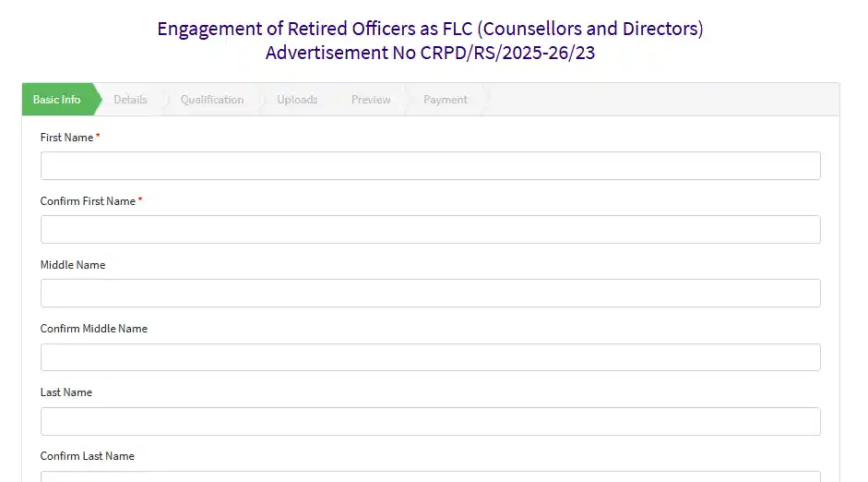Click the 'Confirm Middle Name' field label
868x482 pixels.
94,329
